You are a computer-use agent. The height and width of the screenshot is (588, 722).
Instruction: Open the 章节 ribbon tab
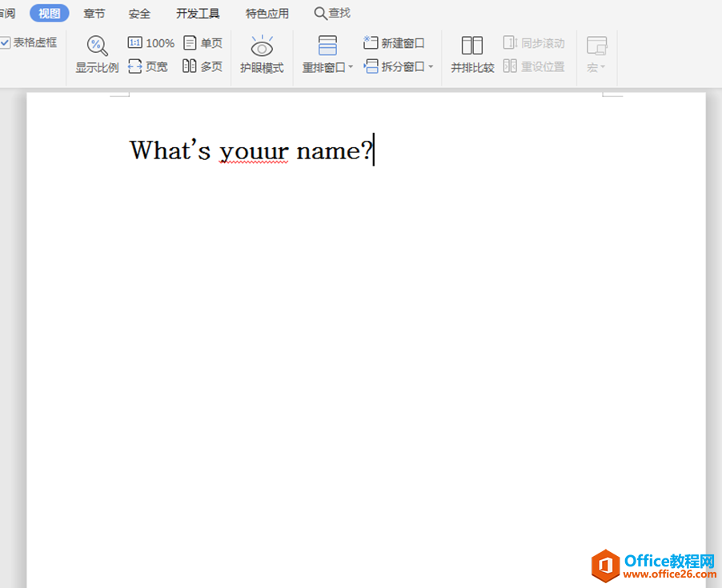[94, 14]
